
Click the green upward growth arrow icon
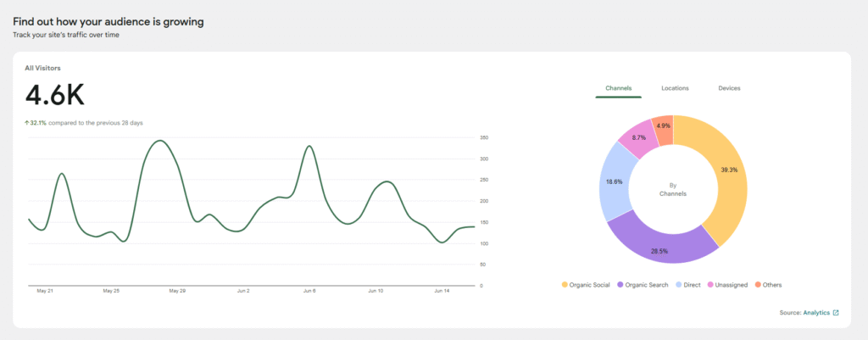pyautogui.click(x=26, y=123)
